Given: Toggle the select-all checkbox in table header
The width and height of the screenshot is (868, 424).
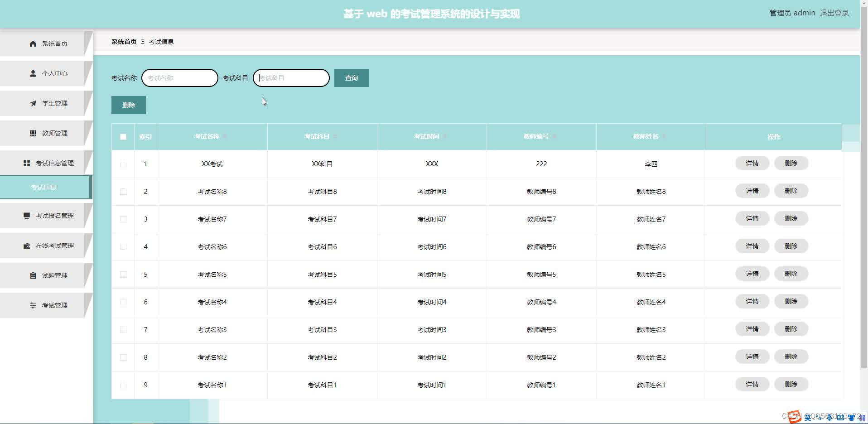Looking at the screenshot, I should 123,136.
